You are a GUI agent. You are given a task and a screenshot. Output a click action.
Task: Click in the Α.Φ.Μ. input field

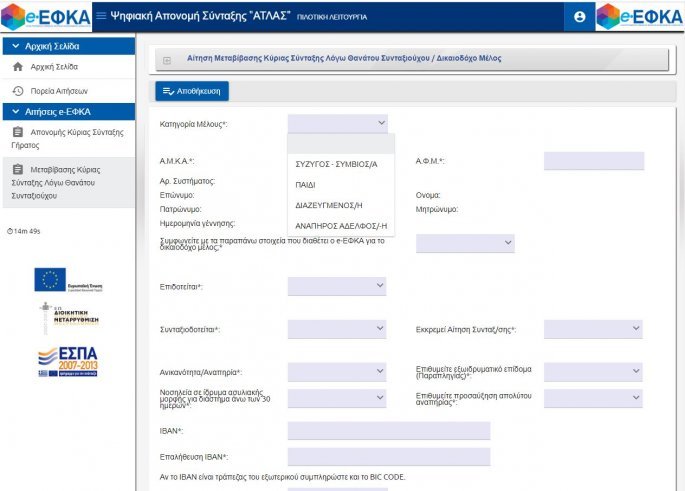pyautogui.click(x=594, y=161)
